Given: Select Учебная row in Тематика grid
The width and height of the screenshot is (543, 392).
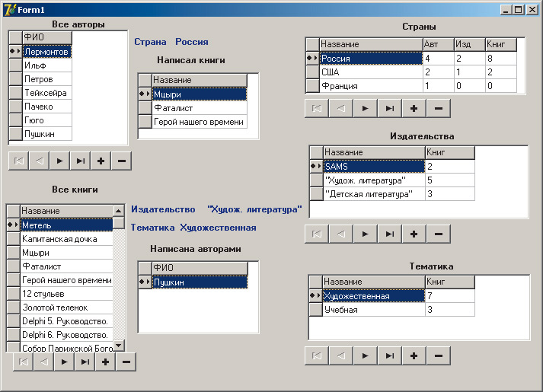Looking at the screenshot, I should (x=373, y=310).
